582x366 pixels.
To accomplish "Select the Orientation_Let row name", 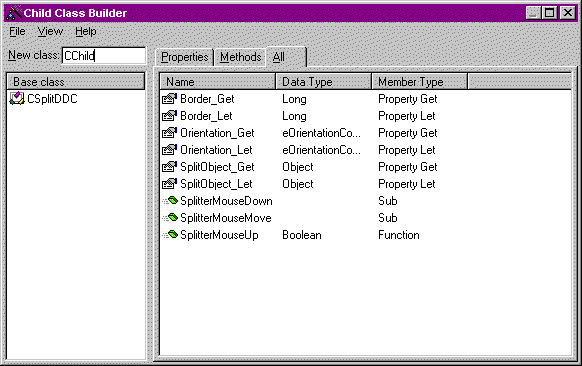I will pyautogui.click(x=216, y=150).
